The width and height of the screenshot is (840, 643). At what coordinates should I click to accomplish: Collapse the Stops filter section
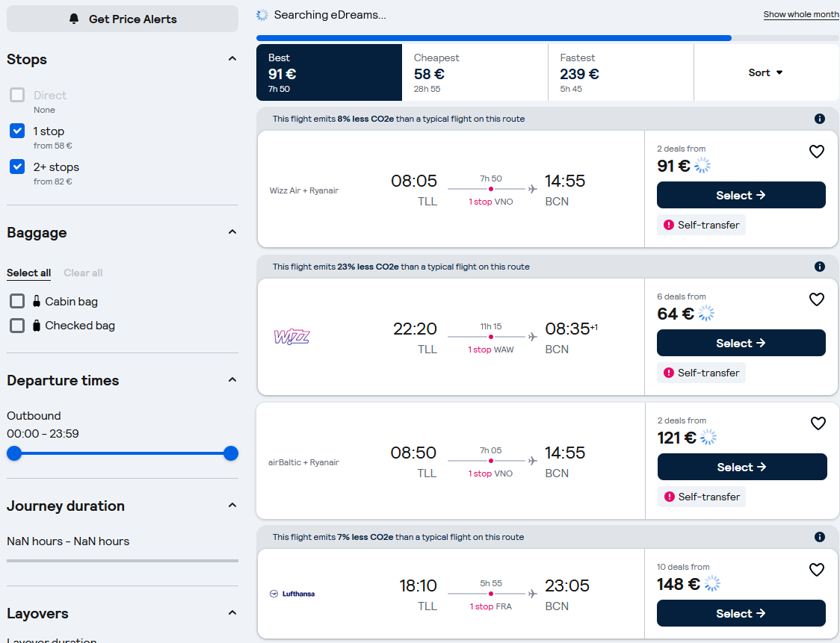click(232, 59)
